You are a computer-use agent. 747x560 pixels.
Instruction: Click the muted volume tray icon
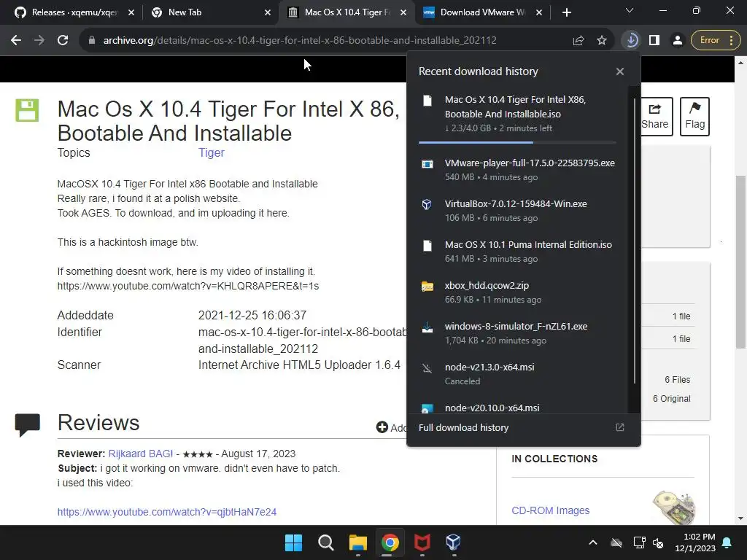pos(658,542)
